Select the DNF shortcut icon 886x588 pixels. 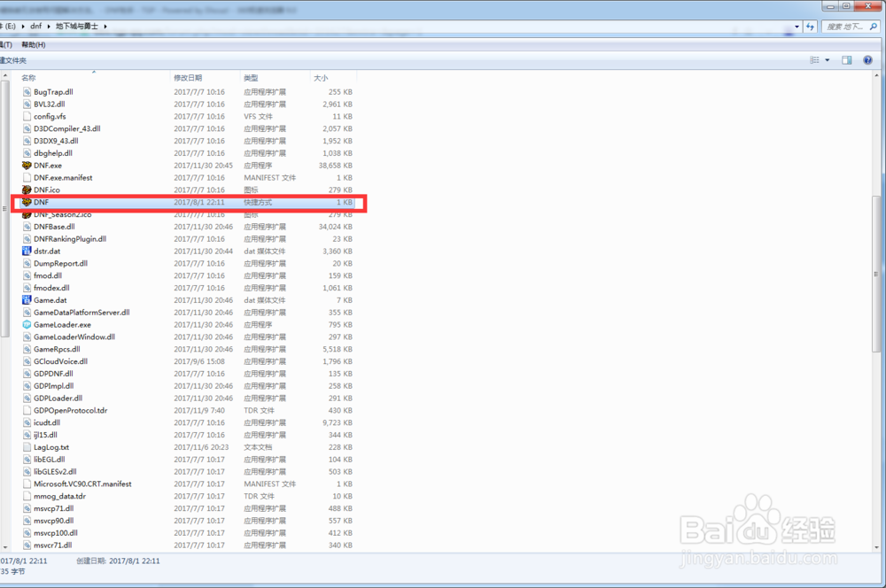[27, 202]
